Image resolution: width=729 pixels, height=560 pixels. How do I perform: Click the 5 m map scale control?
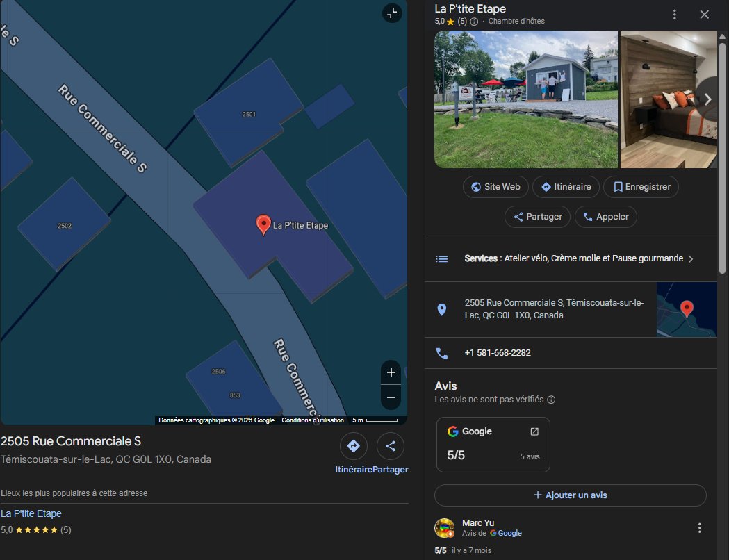pos(375,420)
